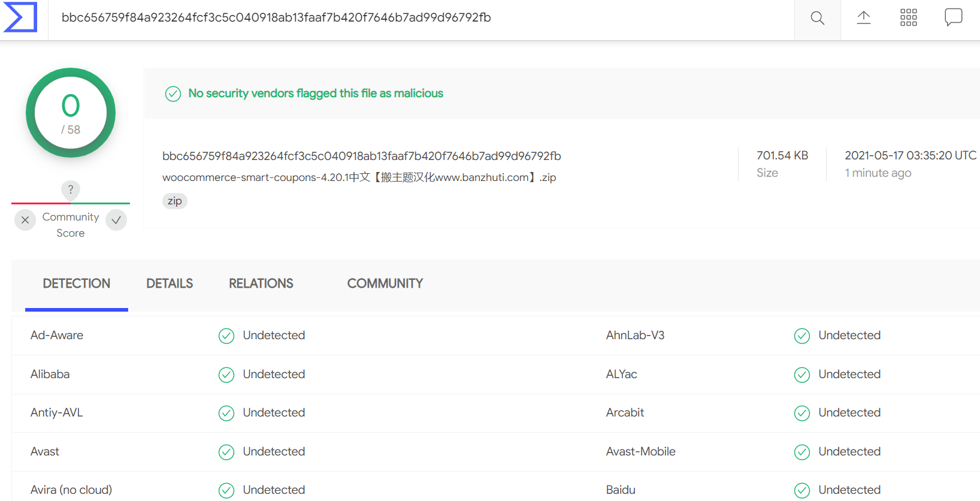This screenshot has height=501, width=980.
Task: Switch to the DETAILS tab
Action: (170, 283)
